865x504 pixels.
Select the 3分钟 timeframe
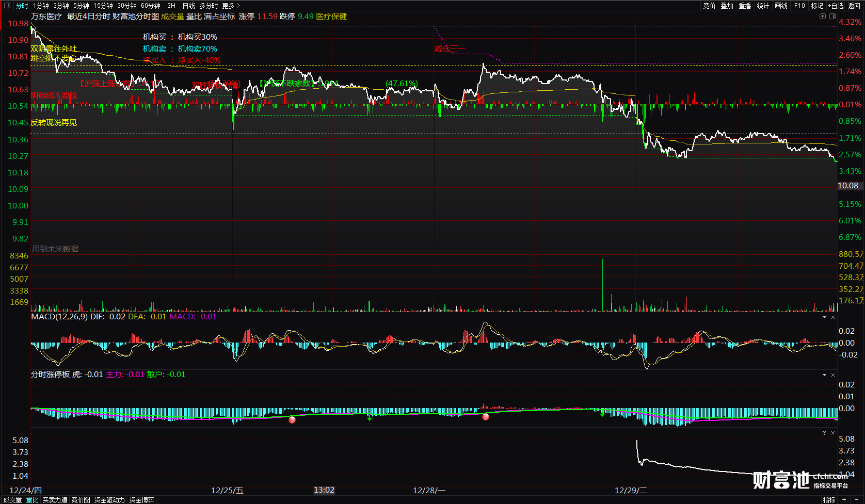pos(61,6)
